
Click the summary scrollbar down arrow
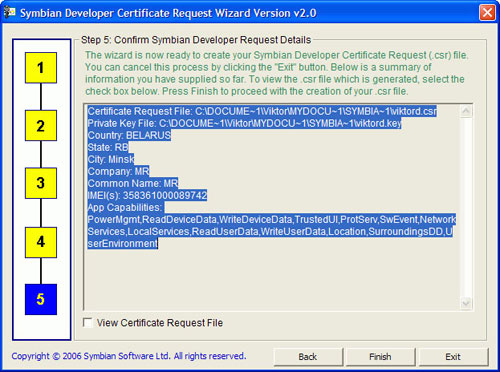click(x=466, y=303)
